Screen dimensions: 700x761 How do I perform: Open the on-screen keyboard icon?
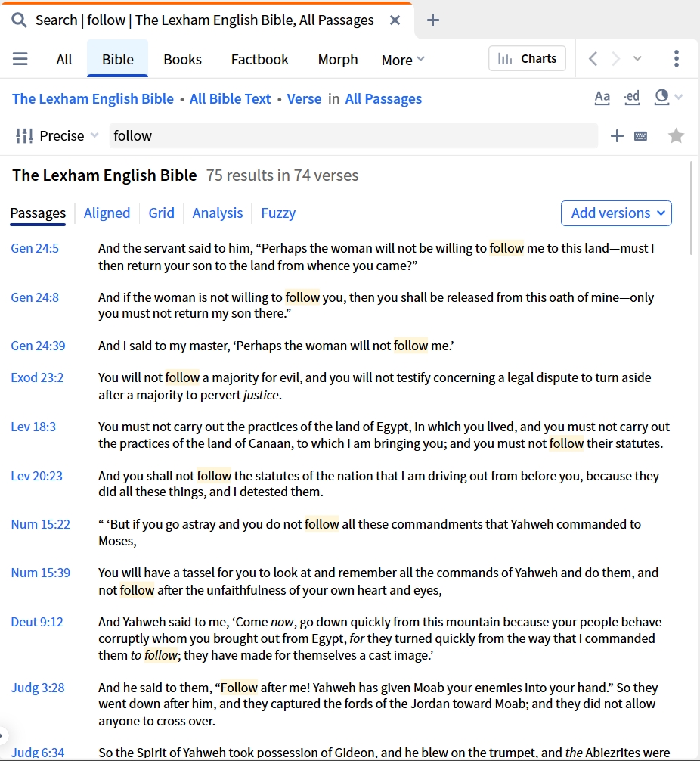[x=640, y=136]
